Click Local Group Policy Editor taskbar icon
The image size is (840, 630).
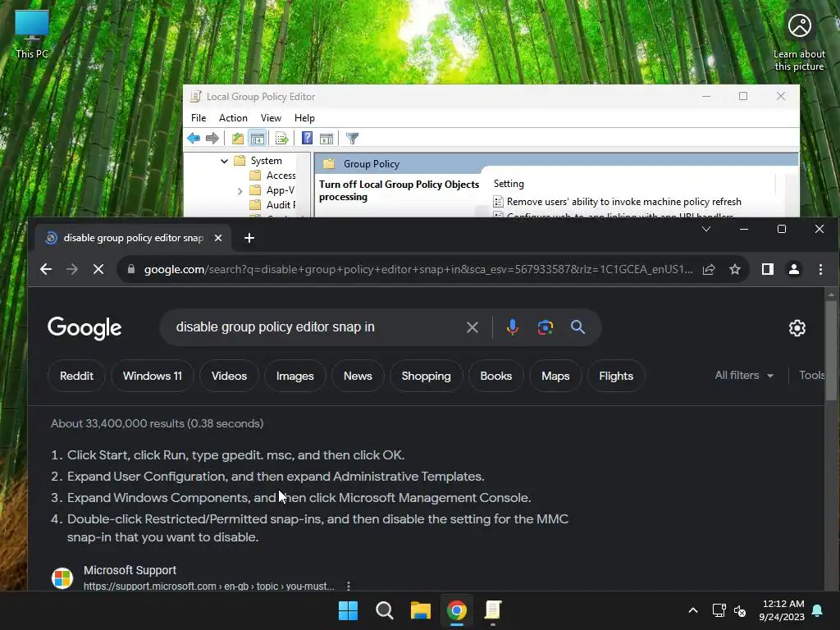[x=493, y=610]
